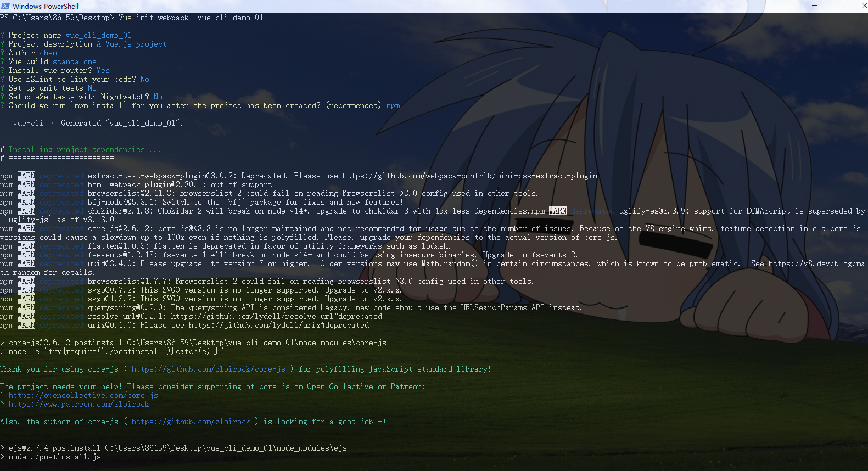Click the PowerShell icon in the title bar
The image size is (868, 471).
pos(5,6)
